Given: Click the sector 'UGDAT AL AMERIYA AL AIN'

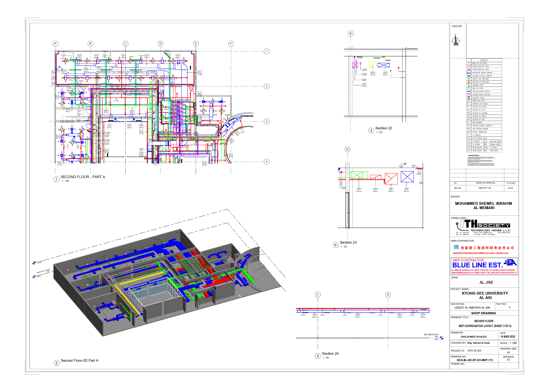Looking at the screenshot, I should [x=472, y=308].
